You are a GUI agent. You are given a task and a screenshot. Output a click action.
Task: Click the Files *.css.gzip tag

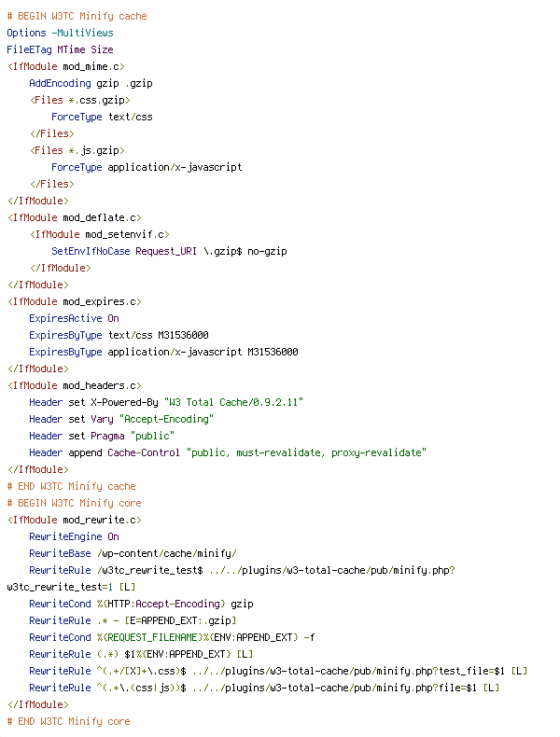pyautogui.click(x=80, y=100)
